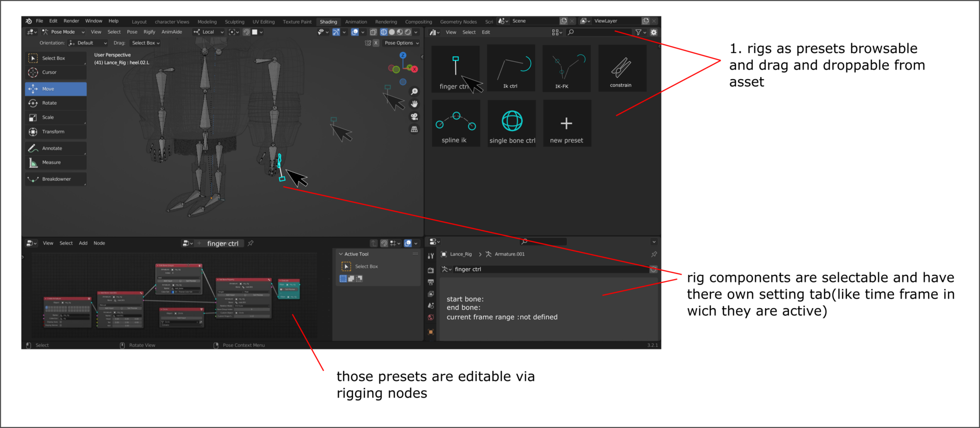Activate the Scale tool

(56, 117)
